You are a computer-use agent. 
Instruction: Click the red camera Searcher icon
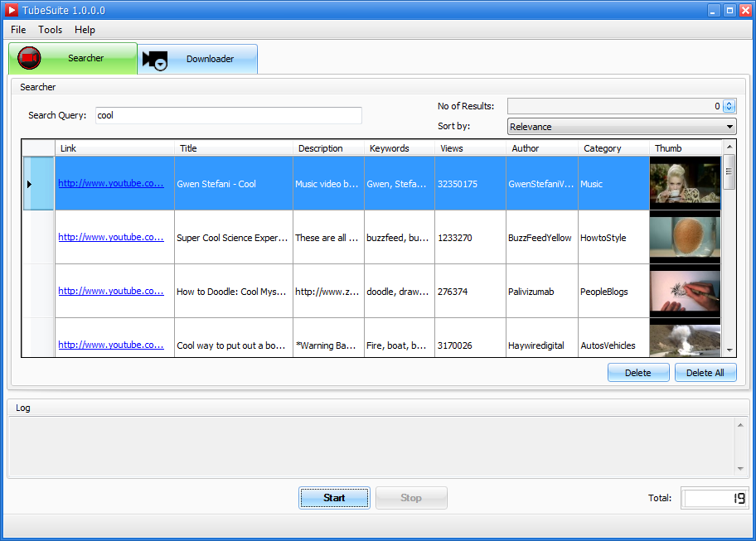point(29,58)
